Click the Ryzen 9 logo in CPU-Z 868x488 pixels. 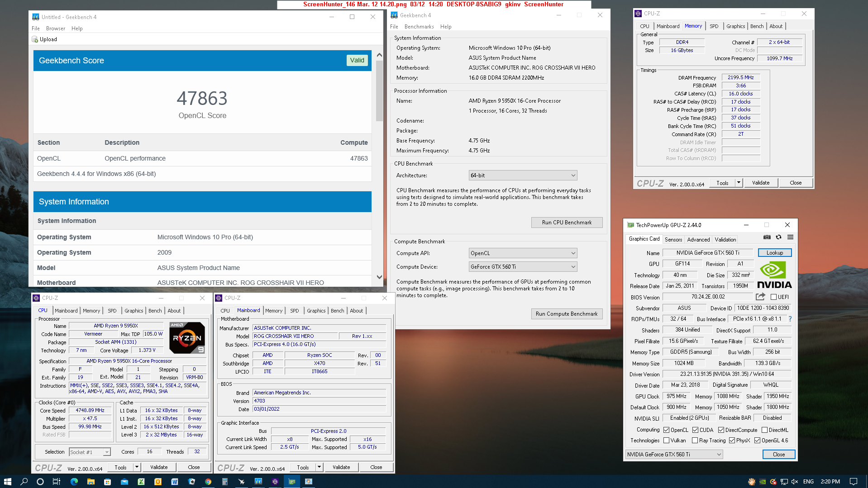(x=187, y=338)
